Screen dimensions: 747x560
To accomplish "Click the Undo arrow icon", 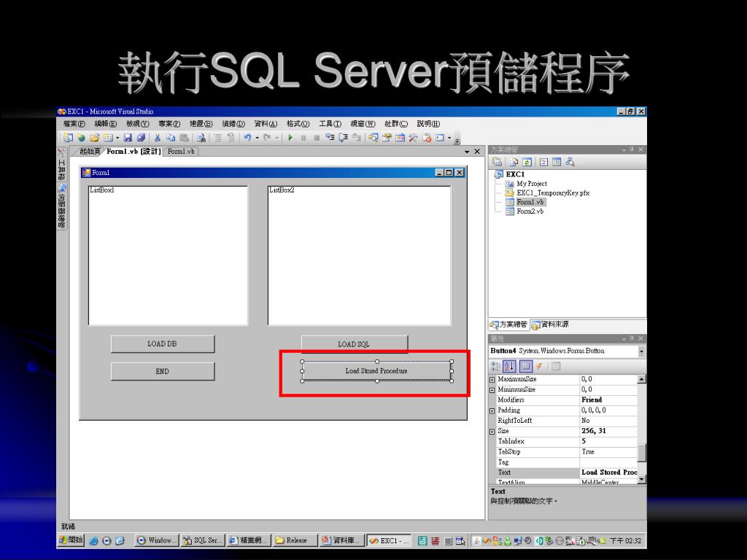I will tap(247, 138).
